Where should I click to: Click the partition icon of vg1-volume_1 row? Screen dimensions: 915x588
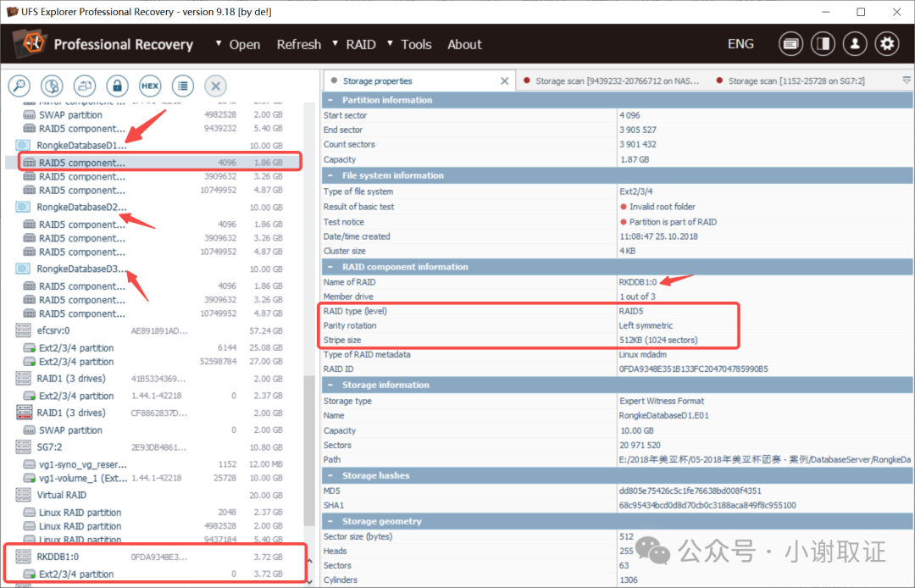(29, 479)
